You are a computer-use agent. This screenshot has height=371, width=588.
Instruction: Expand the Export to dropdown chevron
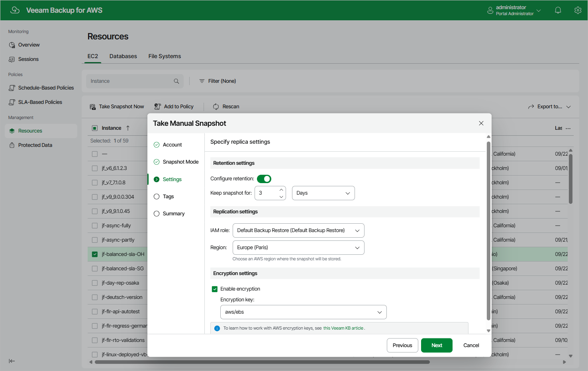pos(568,107)
